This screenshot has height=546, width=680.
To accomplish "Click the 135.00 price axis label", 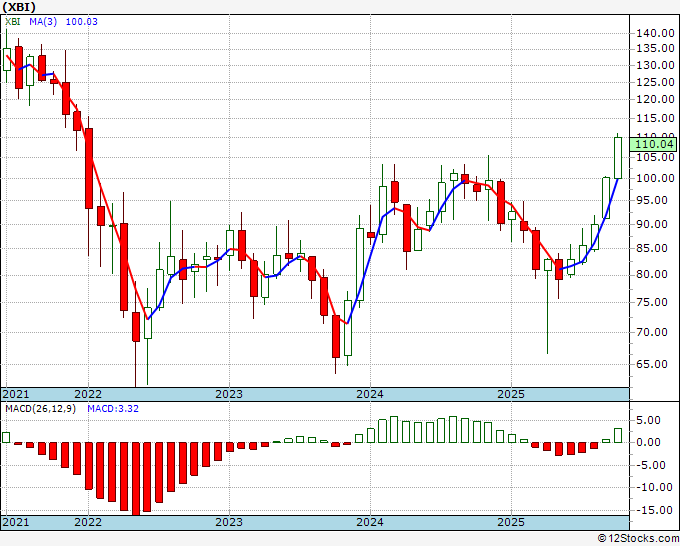I will [x=655, y=49].
